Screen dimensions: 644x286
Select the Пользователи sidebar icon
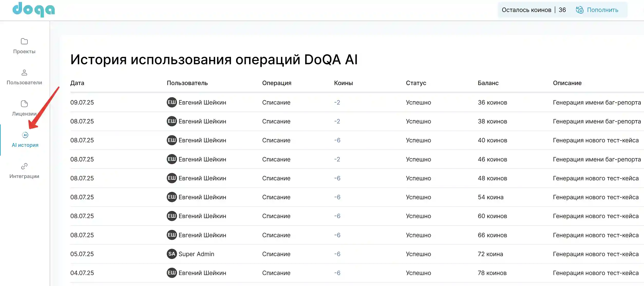click(24, 73)
